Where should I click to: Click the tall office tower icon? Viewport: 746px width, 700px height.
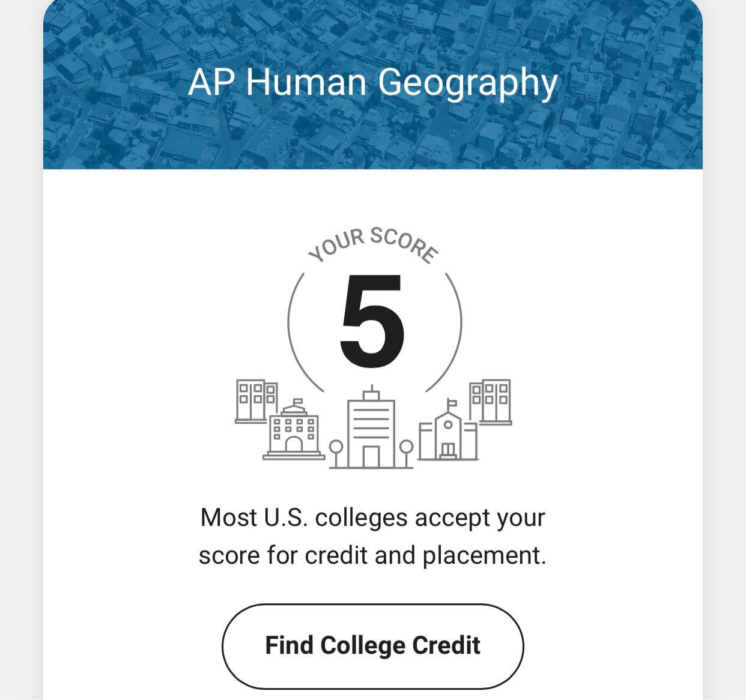(x=371, y=429)
